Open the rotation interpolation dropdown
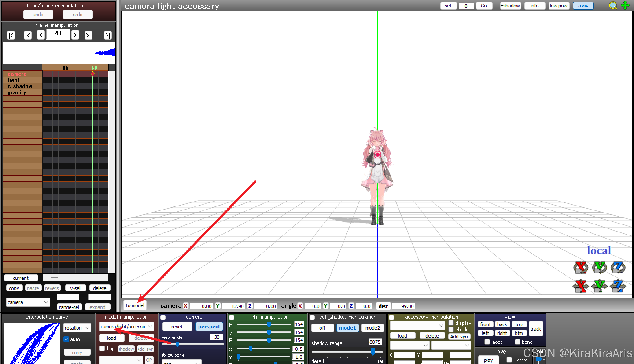The height and width of the screenshot is (364, 634). coord(77,328)
